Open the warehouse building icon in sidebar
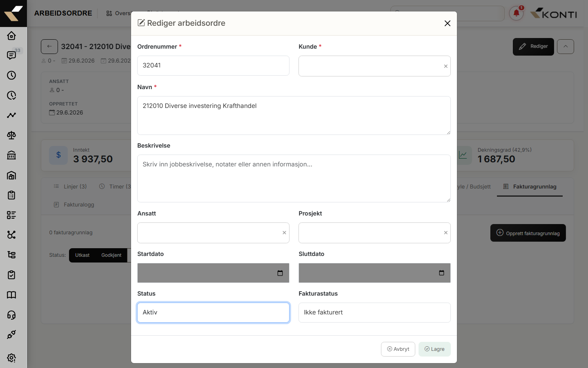 (11, 175)
